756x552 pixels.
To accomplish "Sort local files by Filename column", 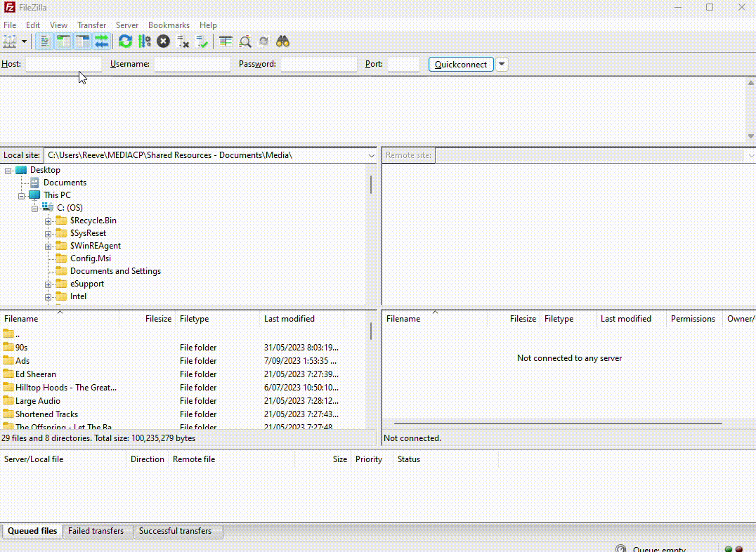I will tap(60, 319).
